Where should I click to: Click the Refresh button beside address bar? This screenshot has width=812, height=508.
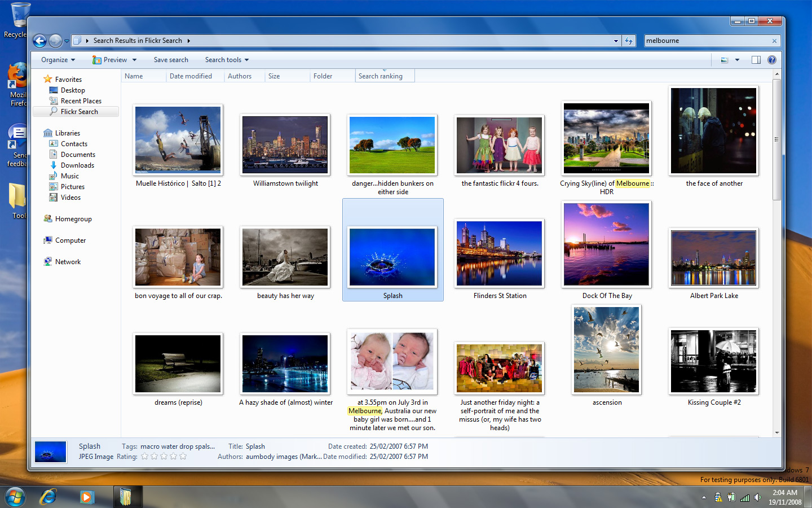pyautogui.click(x=629, y=41)
